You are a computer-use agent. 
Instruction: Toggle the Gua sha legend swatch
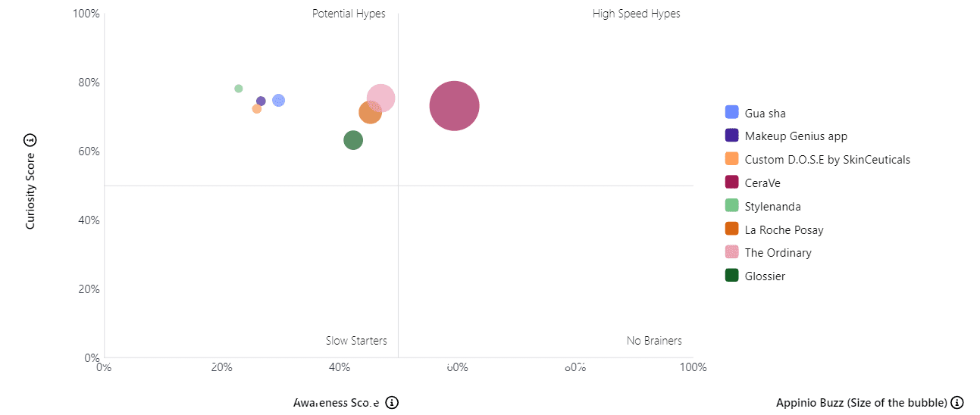[732, 112]
